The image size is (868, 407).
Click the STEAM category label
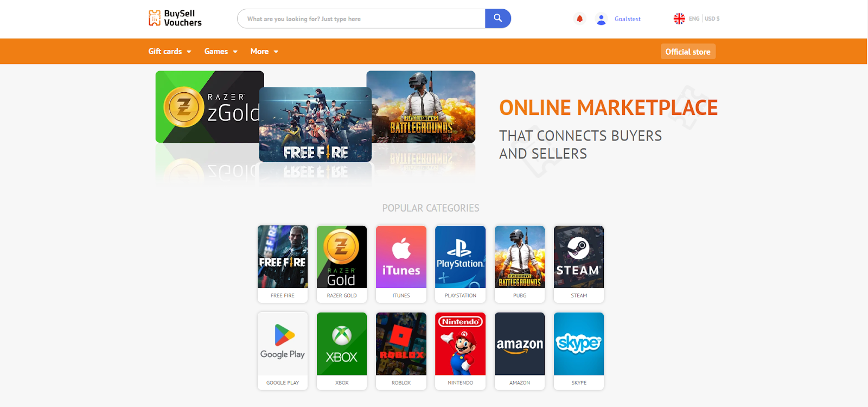579,296
